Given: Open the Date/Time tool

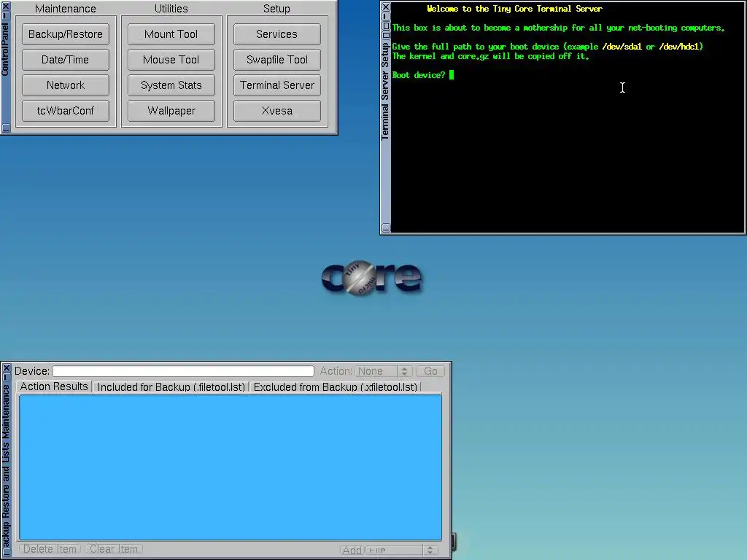Looking at the screenshot, I should tap(65, 60).
